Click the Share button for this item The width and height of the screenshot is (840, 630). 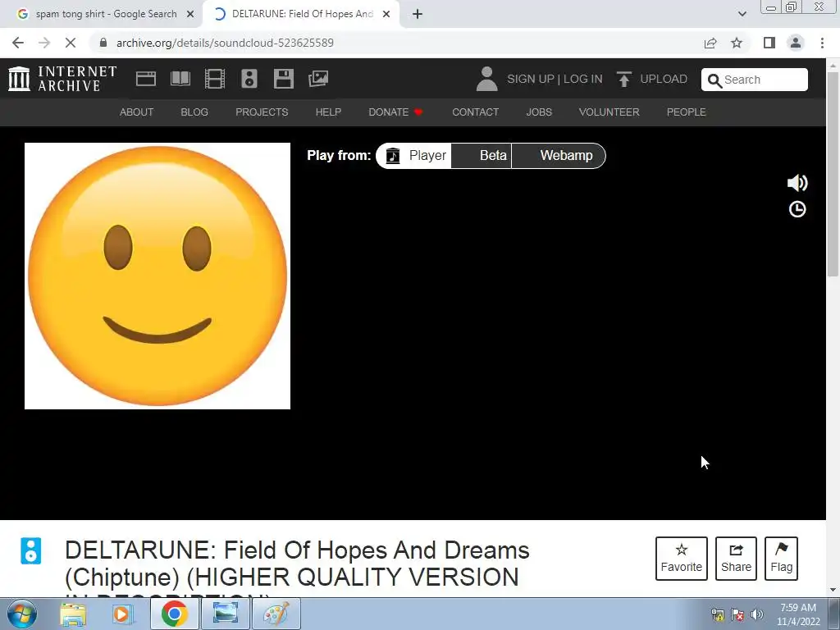click(x=736, y=558)
